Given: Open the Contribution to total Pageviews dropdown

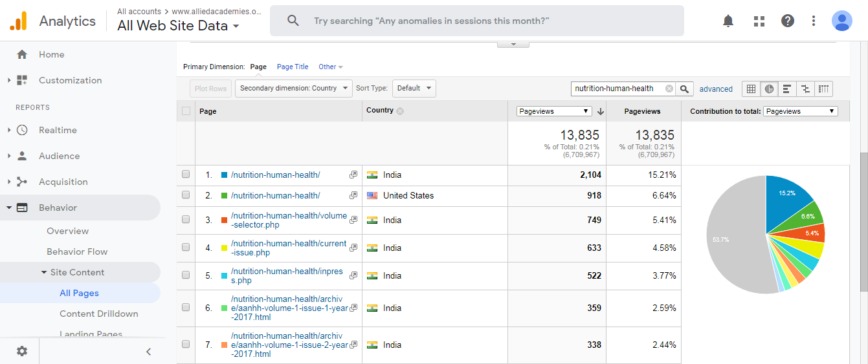Looking at the screenshot, I should tap(800, 111).
